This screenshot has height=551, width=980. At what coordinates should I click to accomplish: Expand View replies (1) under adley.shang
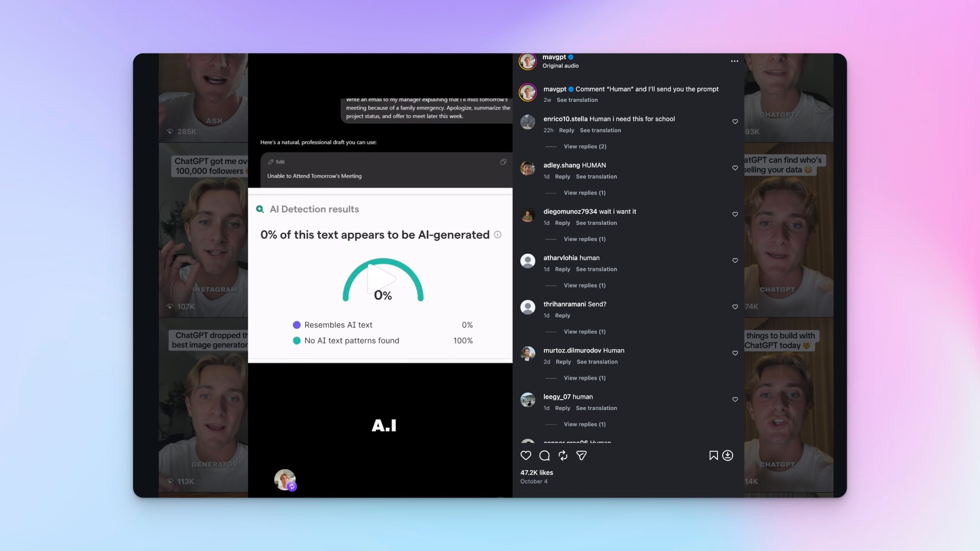(585, 193)
